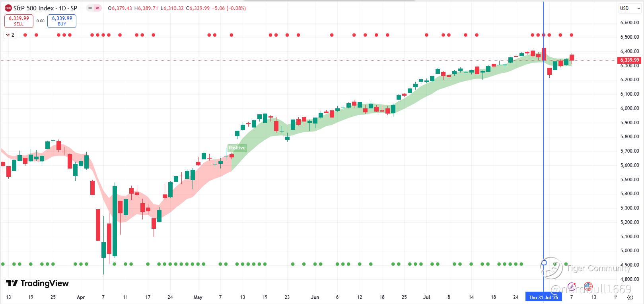Screen dimensions: 644x304
Task: Open the purple lightning event icon
Action: click(x=572, y=286)
